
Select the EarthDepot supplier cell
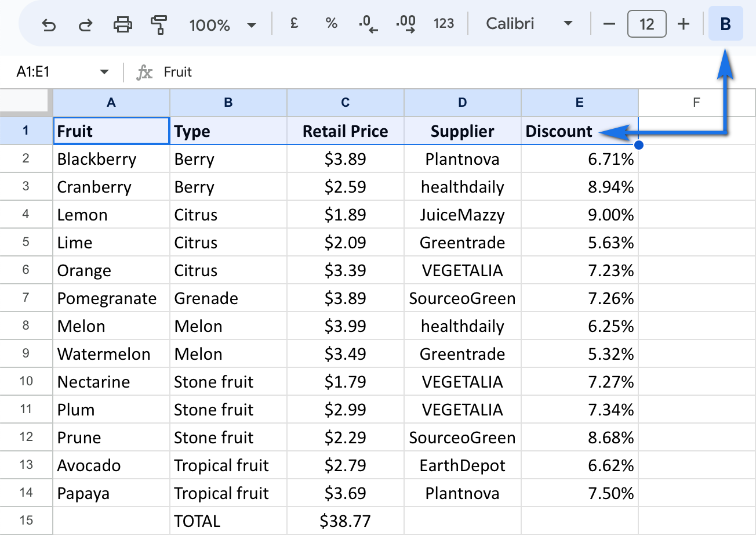coord(463,465)
